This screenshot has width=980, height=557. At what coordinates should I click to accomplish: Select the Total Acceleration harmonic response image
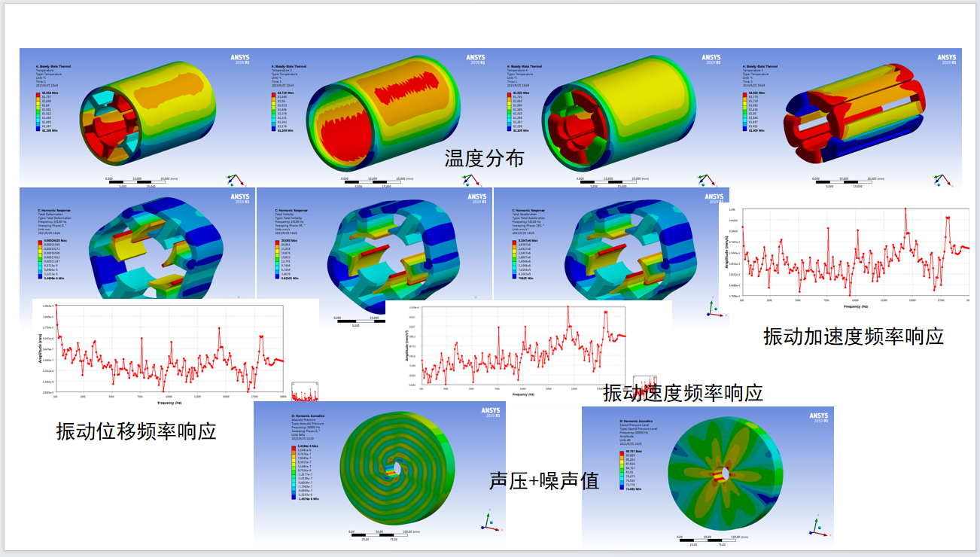pos(611,245)
